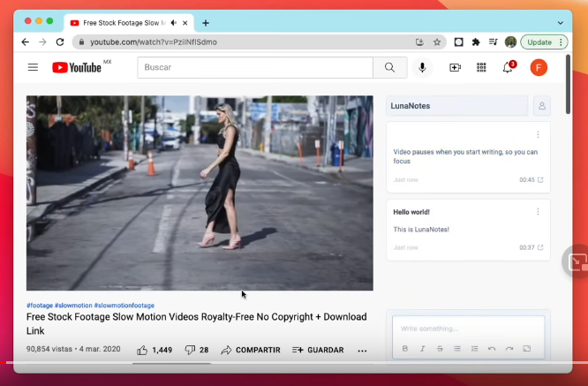
Task: Go to the YouTube home logo
Action: click(77, 67)
